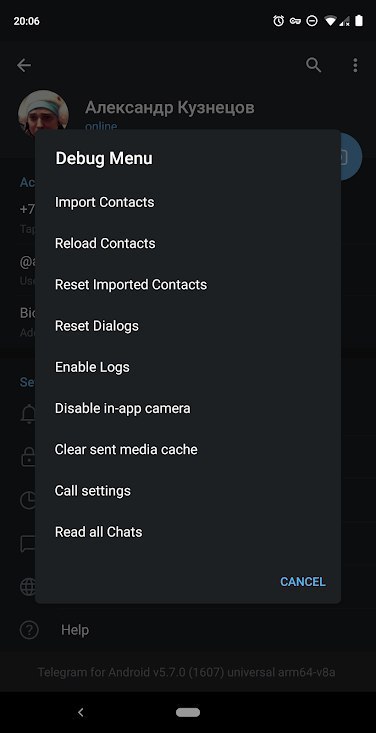
Task: Choose Read all Chats
Action: (x=188, y=532)
